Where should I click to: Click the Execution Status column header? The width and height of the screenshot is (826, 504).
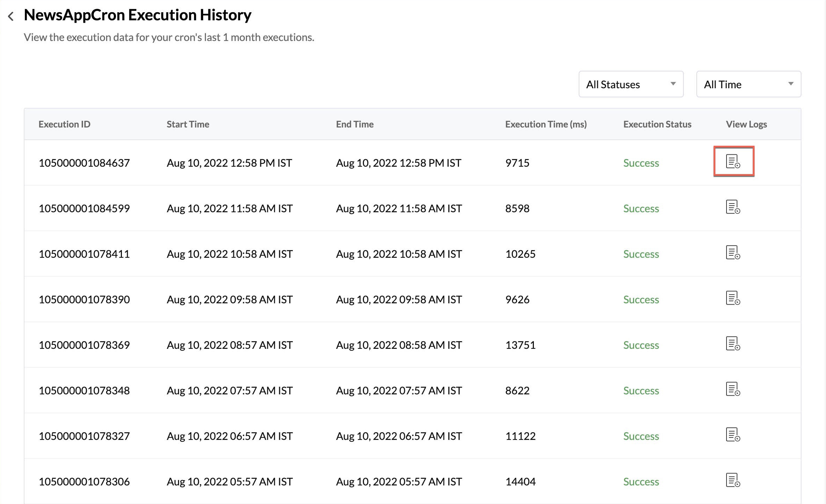click(657, 124)
